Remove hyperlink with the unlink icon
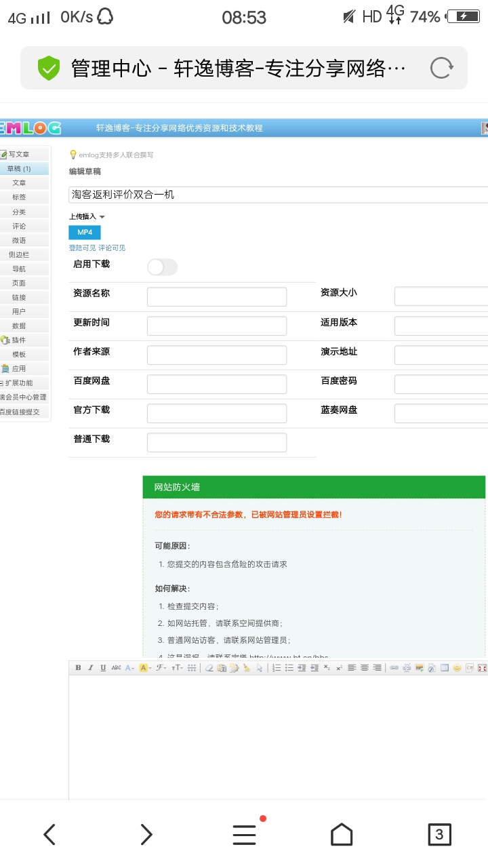488x868 pixels. [407, 668]
